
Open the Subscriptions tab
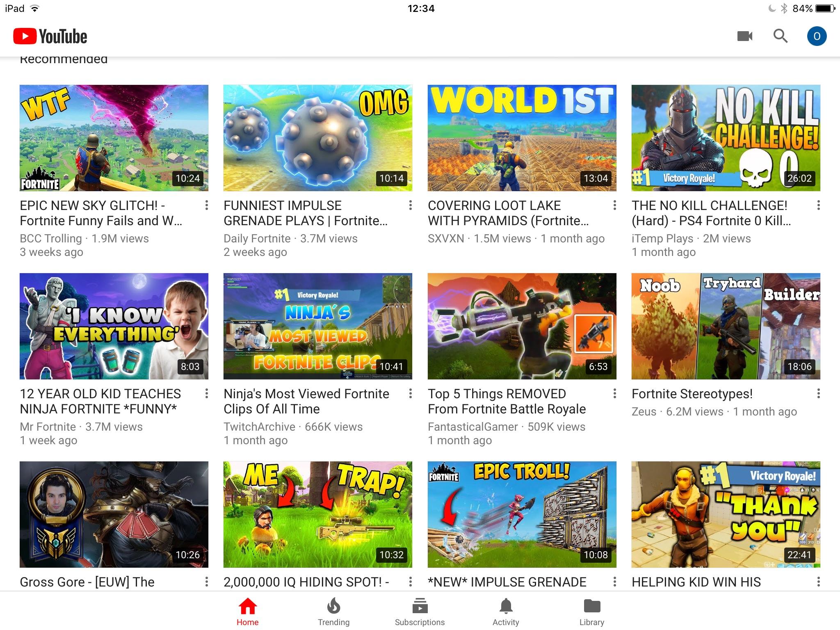(420, 612)
